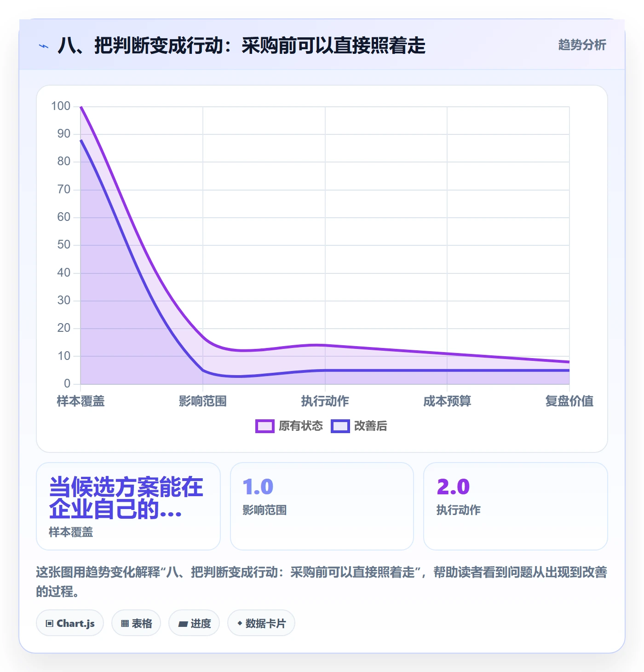This screenshot has height=672, width=644.
Task: Select the 进度 tag text
Action: click(201, 623)
